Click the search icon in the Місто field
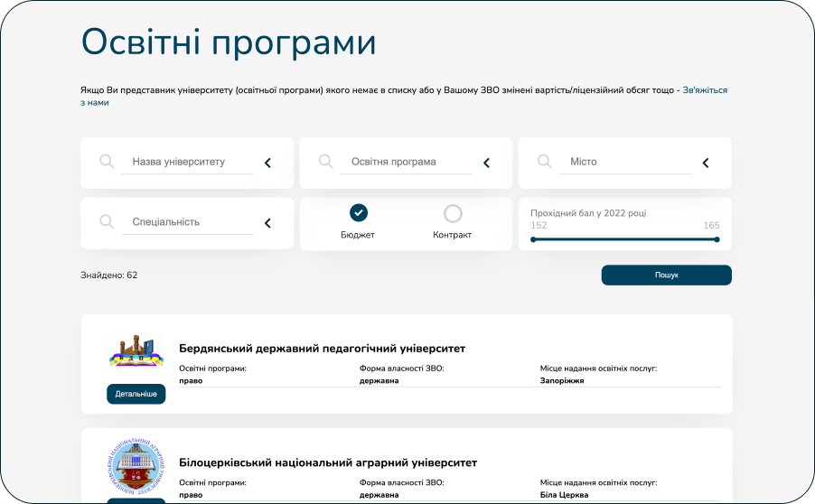Image resolution: width=815 pixels, height=504 pixels. [x=544, y=162]
